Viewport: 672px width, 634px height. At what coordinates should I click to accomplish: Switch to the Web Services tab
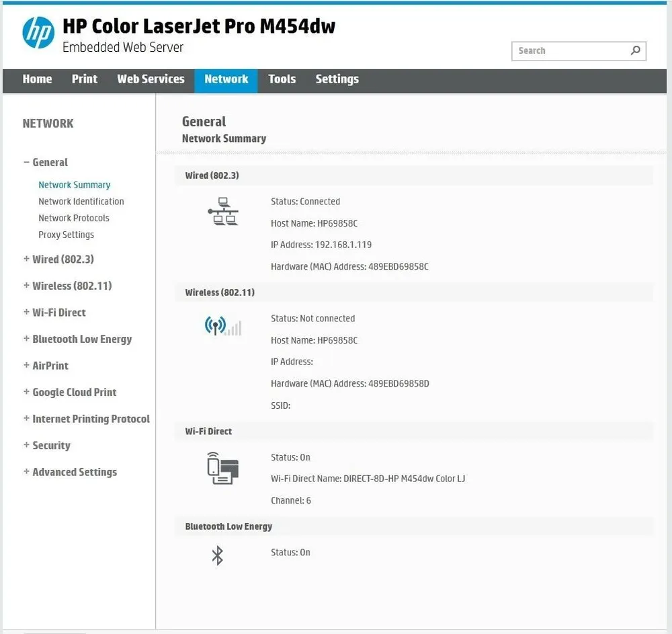pos(151,79)
